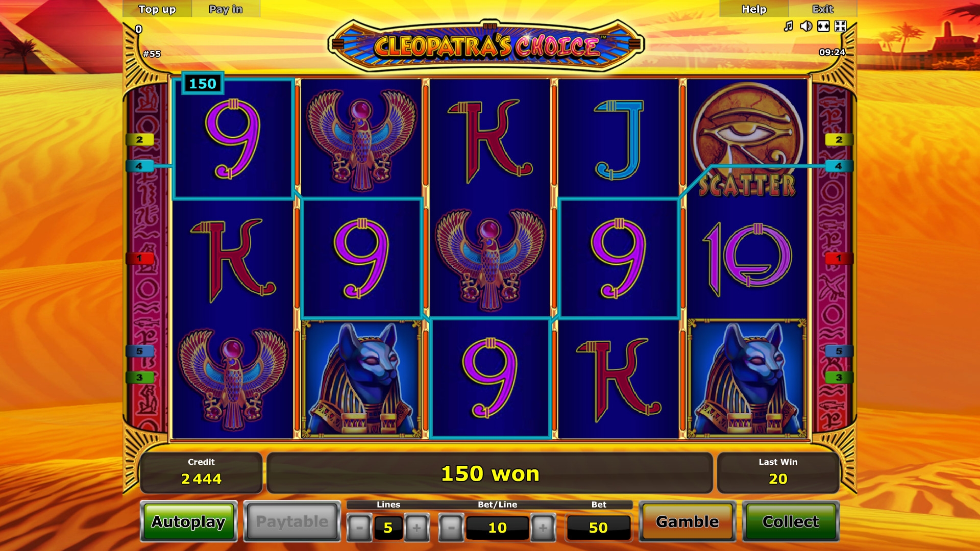Mute sound with the speaker icon
The height and width of the screenshot is (551, 980).
point(806,26)
